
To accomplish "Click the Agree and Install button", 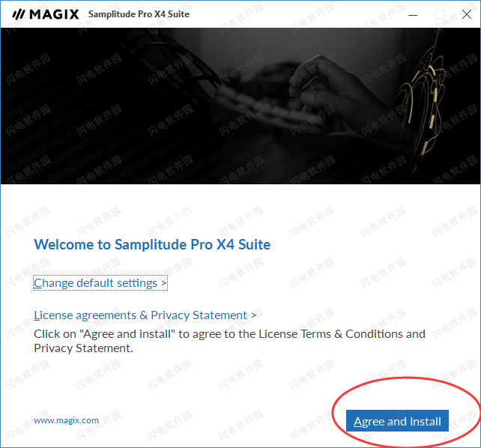I will click(x=397, y=421).
